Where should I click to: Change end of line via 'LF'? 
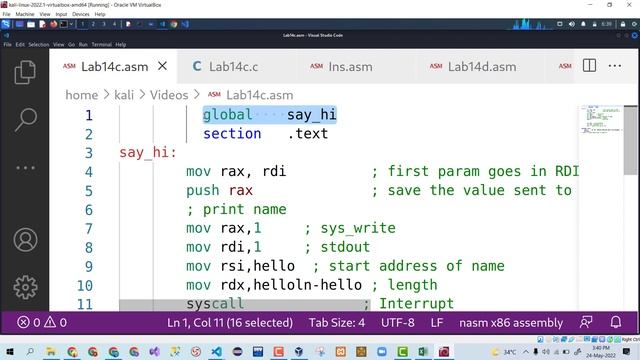tap(437, 322)
